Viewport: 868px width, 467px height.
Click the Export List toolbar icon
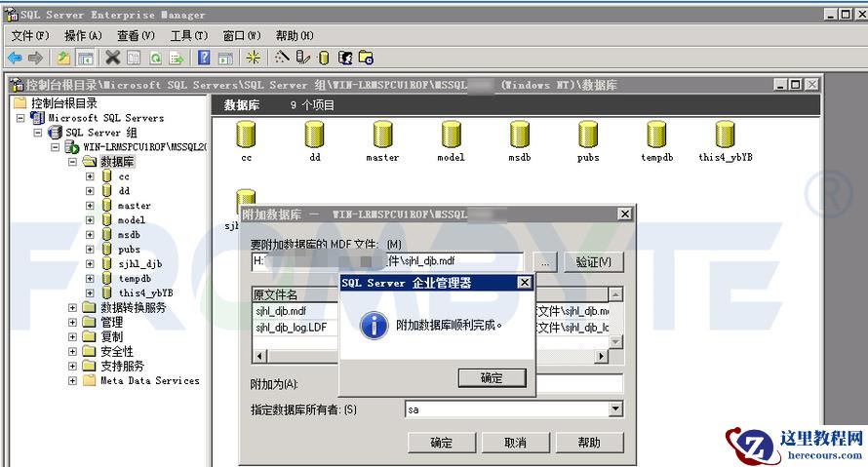pyautogui.click(x=176, y=58)
